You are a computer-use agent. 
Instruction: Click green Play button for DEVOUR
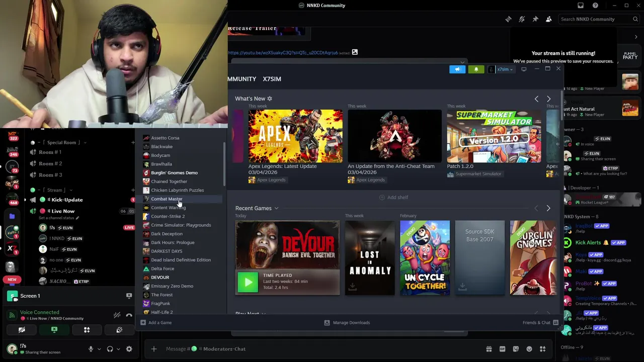pos(248,283)
